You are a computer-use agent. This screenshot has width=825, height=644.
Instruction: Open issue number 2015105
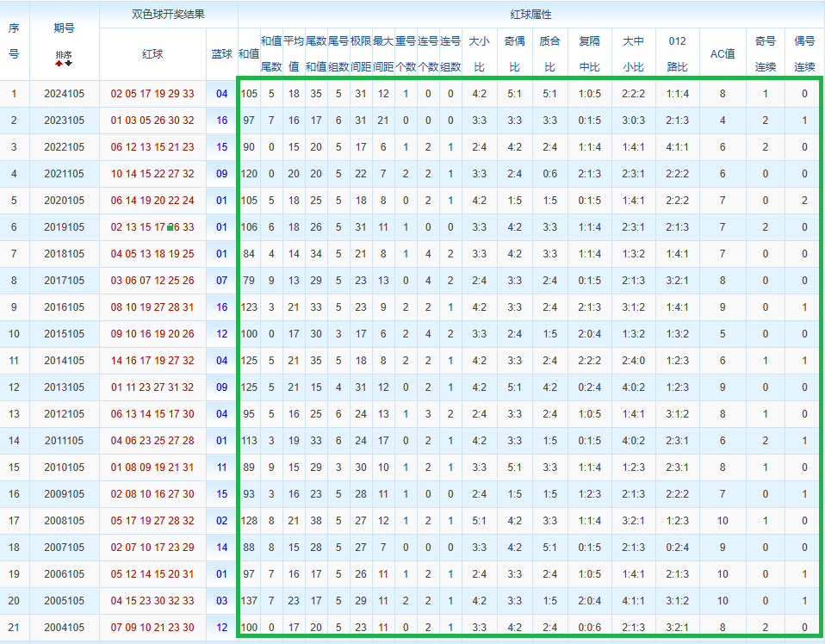point(64,334)
